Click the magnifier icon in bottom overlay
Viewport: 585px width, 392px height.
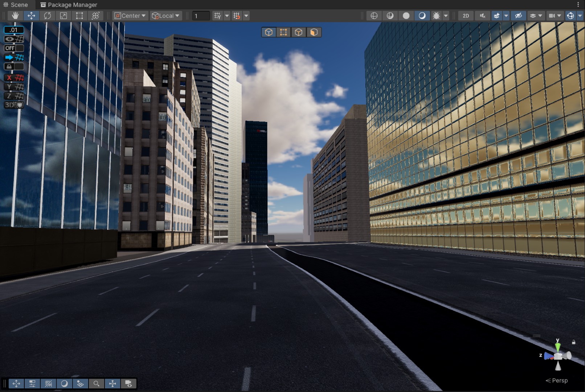click(96, 384)
